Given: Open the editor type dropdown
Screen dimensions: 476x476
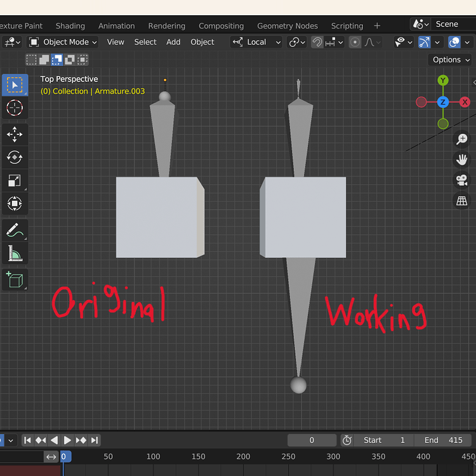Looking at the screenshot, I should (12, 42).
